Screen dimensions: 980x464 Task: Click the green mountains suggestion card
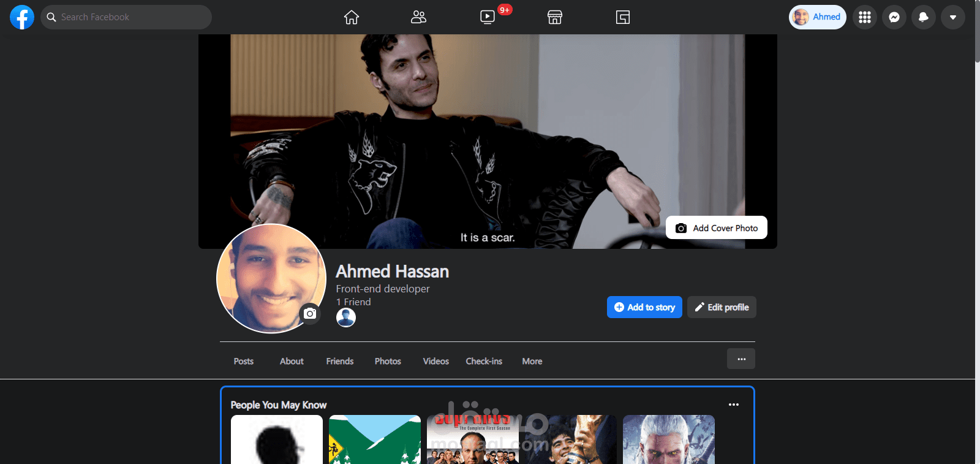pyautogui.click(x=375, y=439)
